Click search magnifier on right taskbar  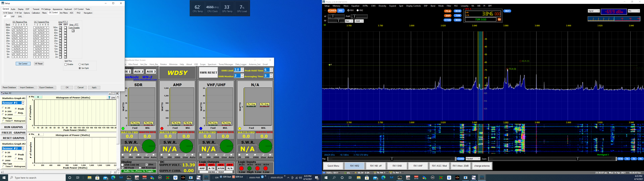point(334,178)
